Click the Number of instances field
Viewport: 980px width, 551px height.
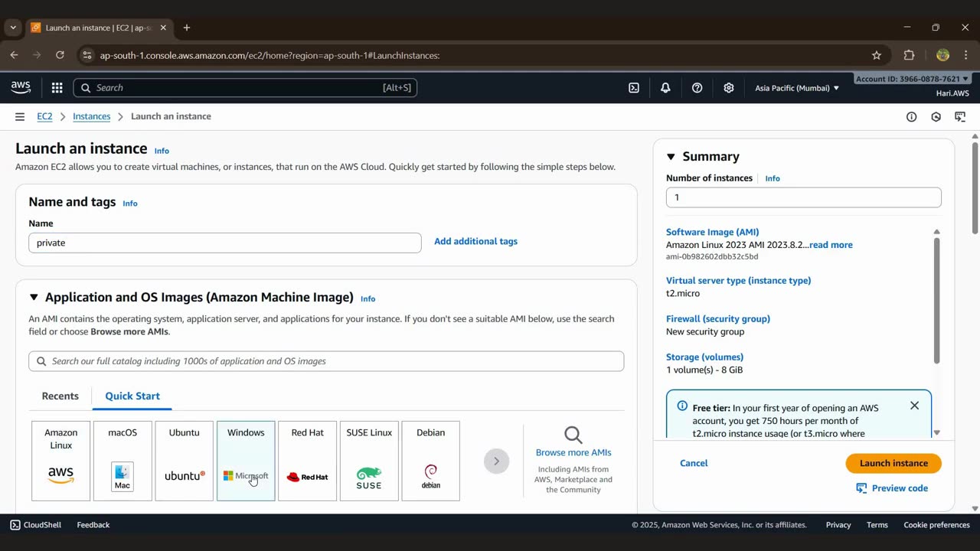click(x=803, y=197)
